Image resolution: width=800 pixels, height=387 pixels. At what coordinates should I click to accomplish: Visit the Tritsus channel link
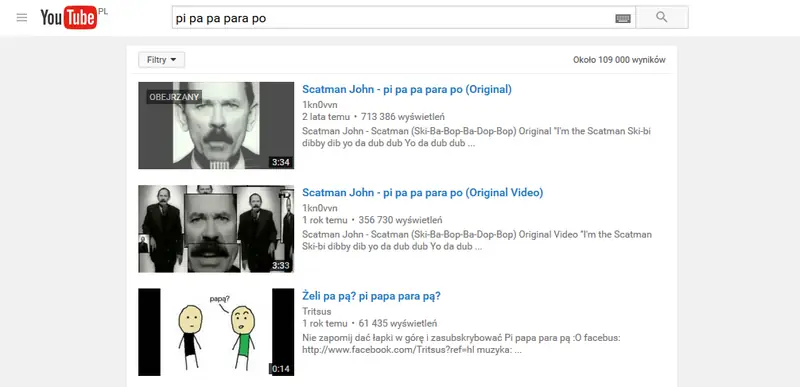(x=316, y=311)
